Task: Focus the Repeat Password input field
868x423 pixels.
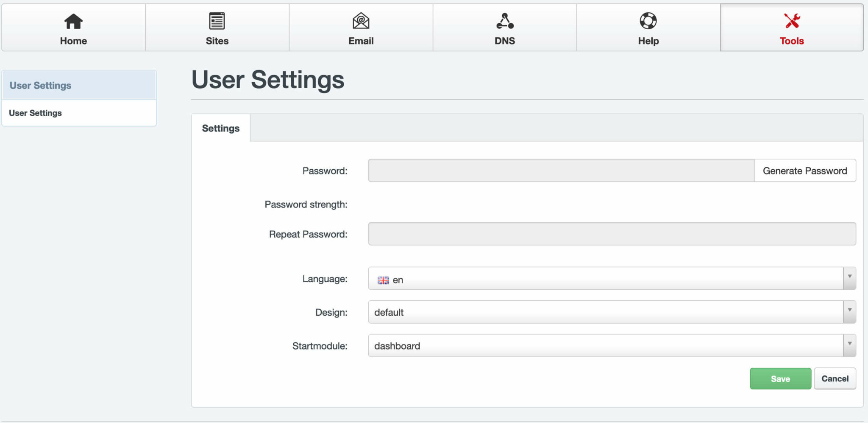Action: [x=612, y=234]
